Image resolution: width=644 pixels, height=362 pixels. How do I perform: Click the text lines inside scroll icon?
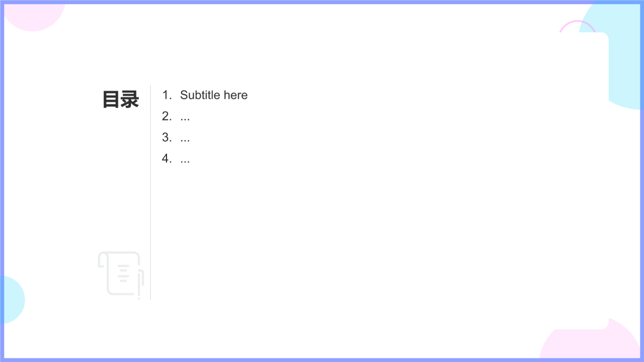click(x=123, y=273)
